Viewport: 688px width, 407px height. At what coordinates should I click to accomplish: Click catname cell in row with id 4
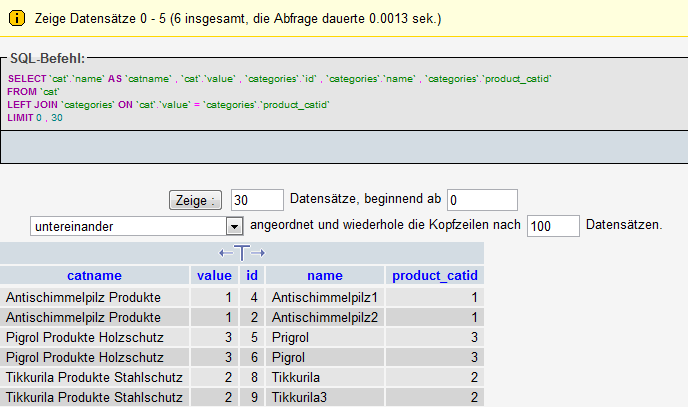pos(94,297)
